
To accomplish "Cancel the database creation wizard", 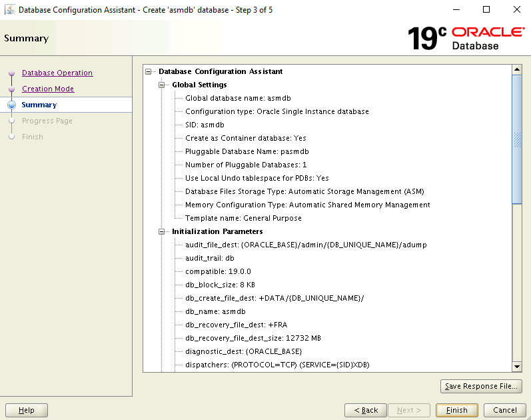I will click(x=505, y=410).
